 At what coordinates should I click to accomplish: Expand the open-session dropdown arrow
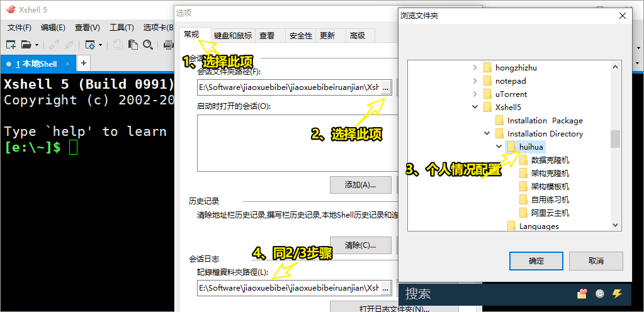(x=37, y=45)
